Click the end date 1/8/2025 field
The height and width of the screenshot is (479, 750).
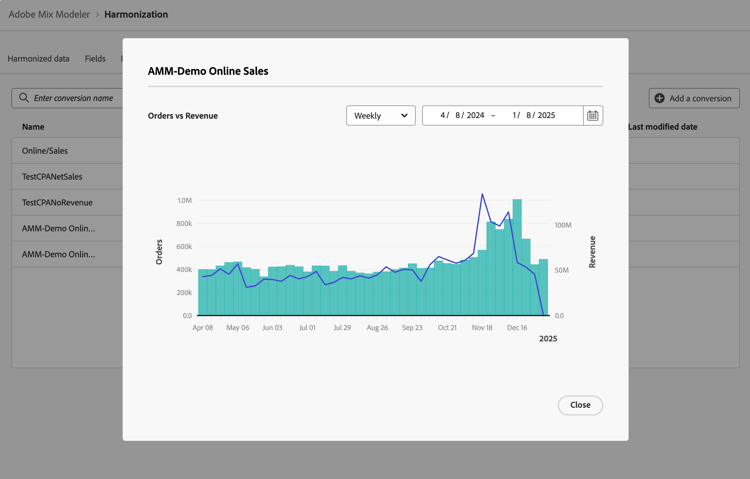pyautogui.click(x=533, y=115)
